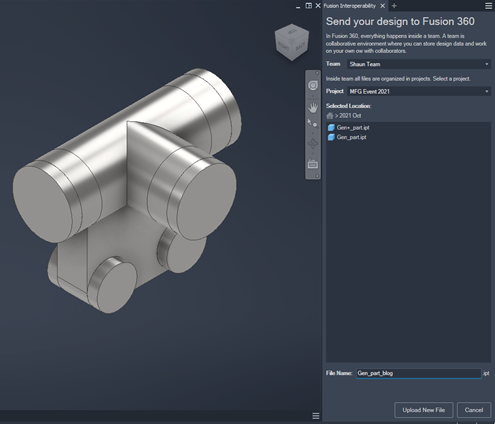Open the Project dropdown showing MFG Event 2021
The image size is (495, 424).
point(419,91)
